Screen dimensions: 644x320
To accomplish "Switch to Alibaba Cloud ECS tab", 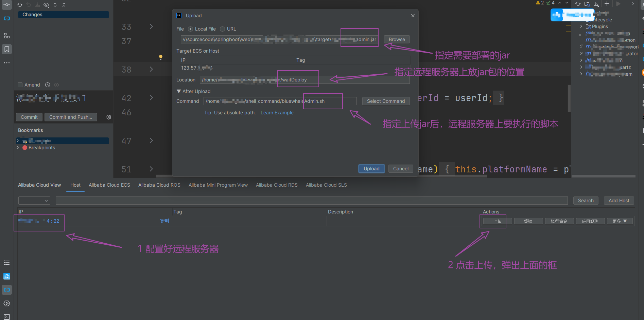I will [109, 185].
